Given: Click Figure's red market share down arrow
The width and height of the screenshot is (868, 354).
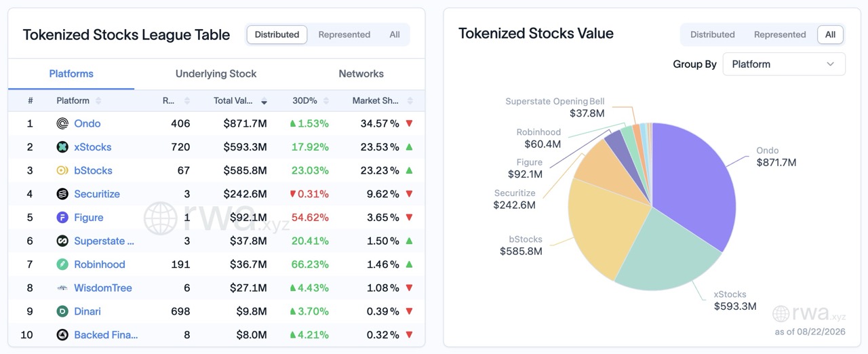Looking at the screenshot, I should tap(409, 218).
